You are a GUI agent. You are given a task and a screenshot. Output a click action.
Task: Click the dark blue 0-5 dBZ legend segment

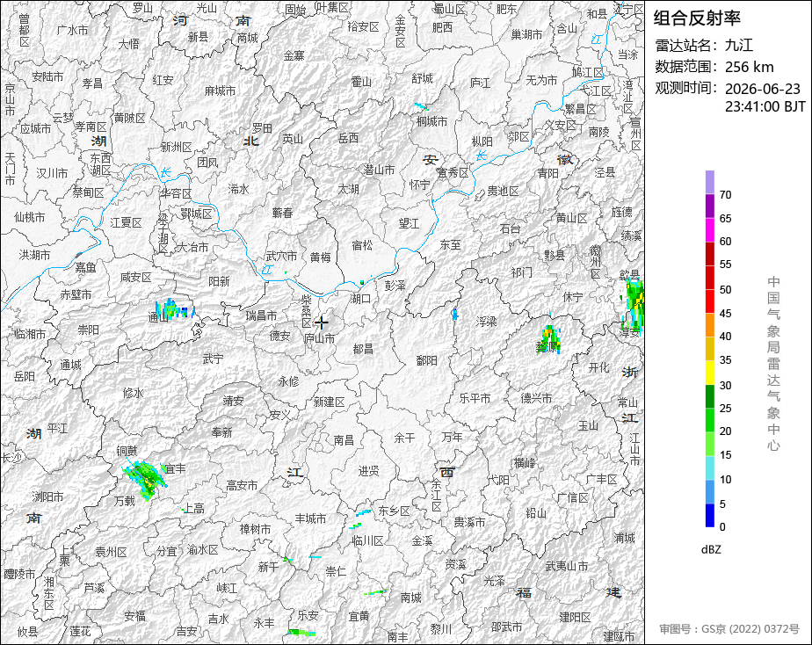click(x=710, y=516)
